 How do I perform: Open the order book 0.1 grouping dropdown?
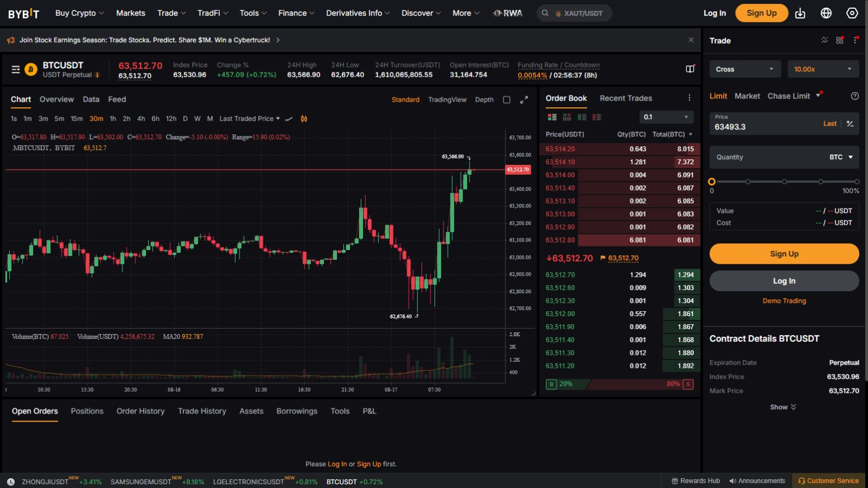tap(667, 117)
